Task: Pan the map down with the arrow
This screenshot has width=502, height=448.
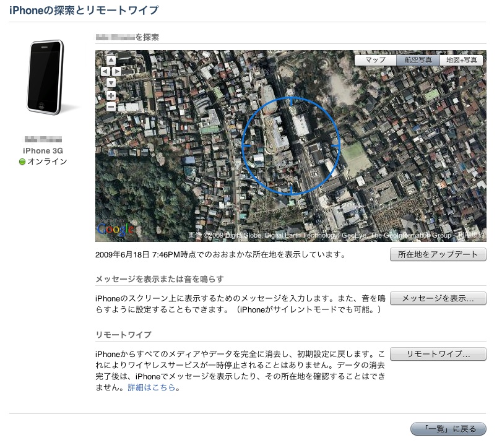Action: tap(111, 83)
